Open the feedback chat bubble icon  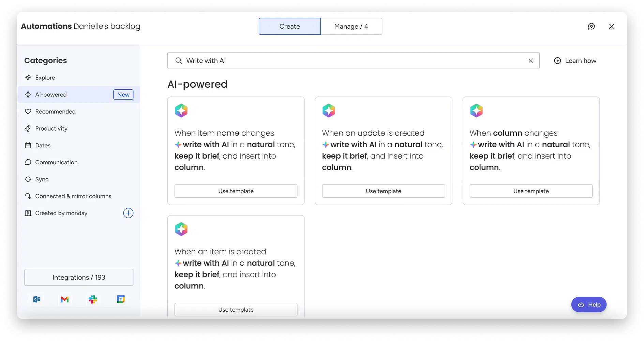click(x=591, y=26)
